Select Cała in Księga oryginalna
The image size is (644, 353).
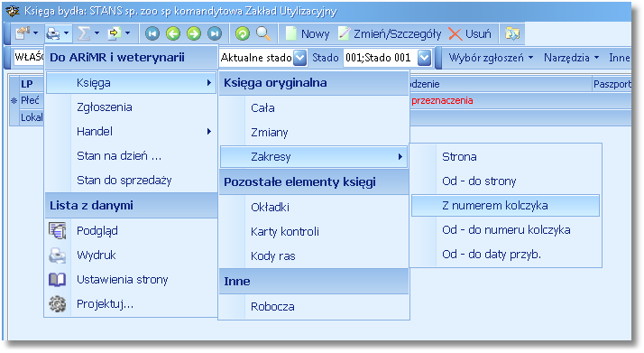pos(314,107)
